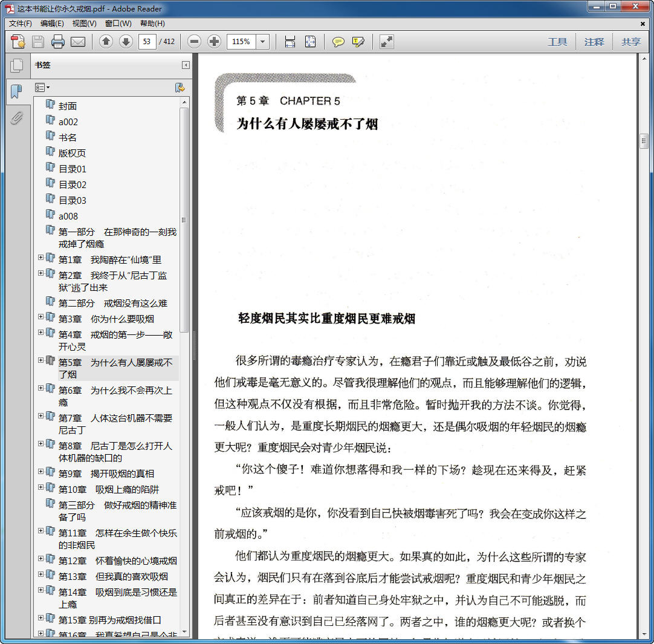The height and width of the screenshot is (644, 654).
Task: Click the page number input field
Action: click(x=147, y=42)
